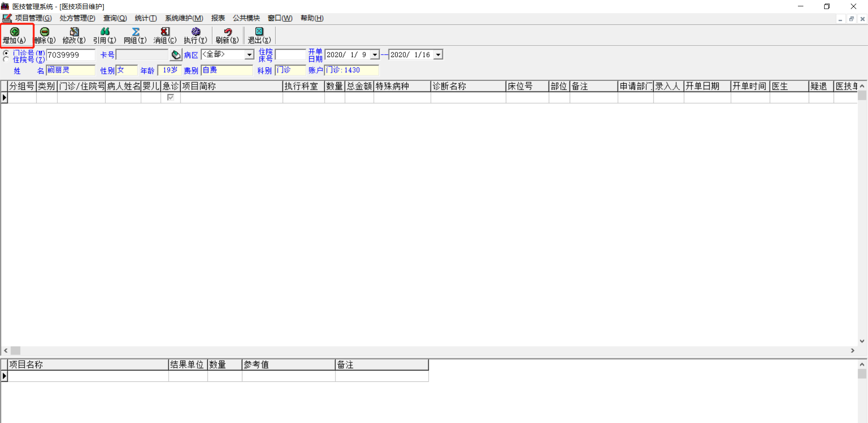
Task: Click the 科别 field showing 门诊
Action: (x=290, y=70)
